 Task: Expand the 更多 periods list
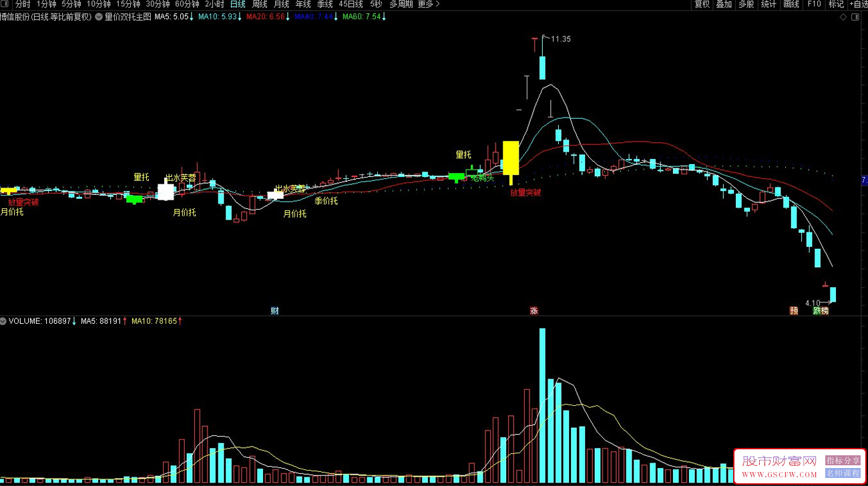coord(429,4)
